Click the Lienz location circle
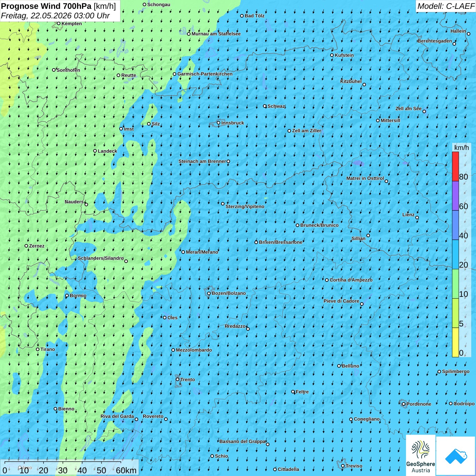476x476 pixels. click(x=417, y=218)
